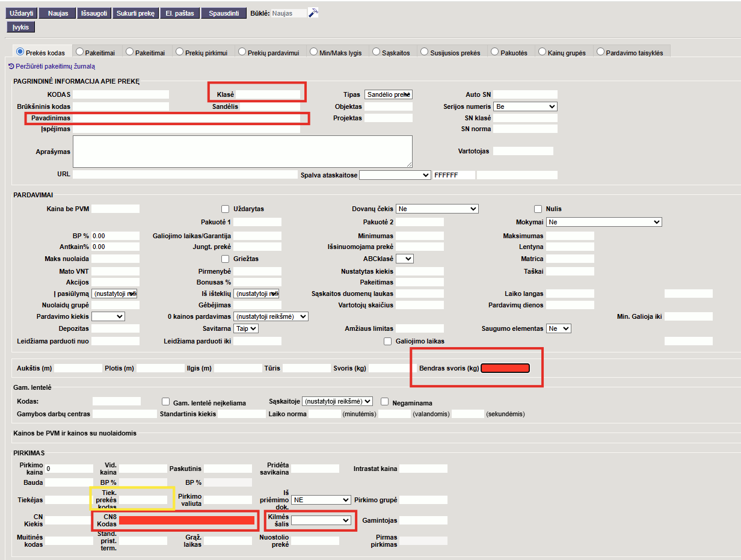Expand the Pardavimo kiekis dropdown
Viewport: 741px width, 560px height.
pyautogui.click(x=108, y=316)
